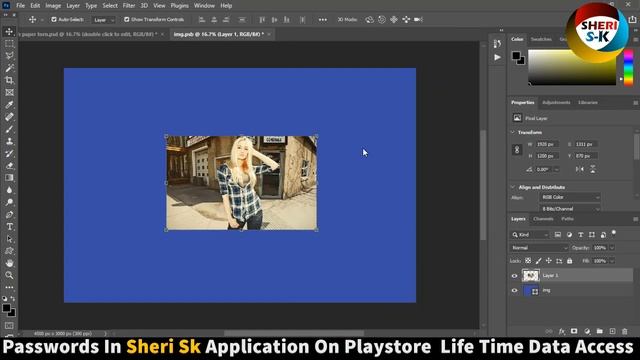Select the Lasso tool
Image resolution: width=640 pixels, height=360 pixels.
click(9, 56)
